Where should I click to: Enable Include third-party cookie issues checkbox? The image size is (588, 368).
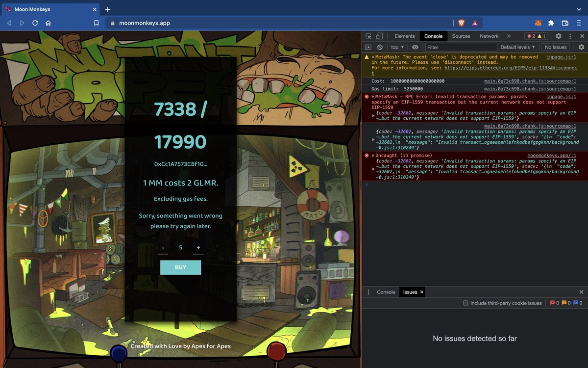coord(465,303)
